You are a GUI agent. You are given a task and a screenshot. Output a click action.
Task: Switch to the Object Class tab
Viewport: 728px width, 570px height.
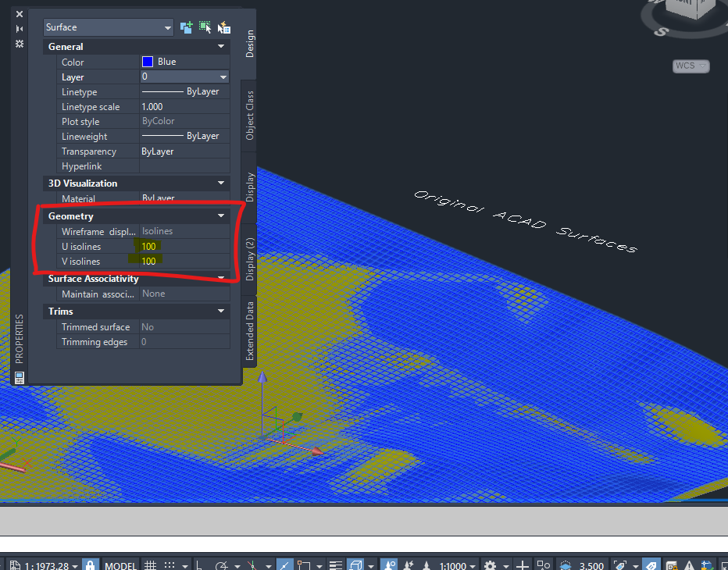[x=250, y=116]
